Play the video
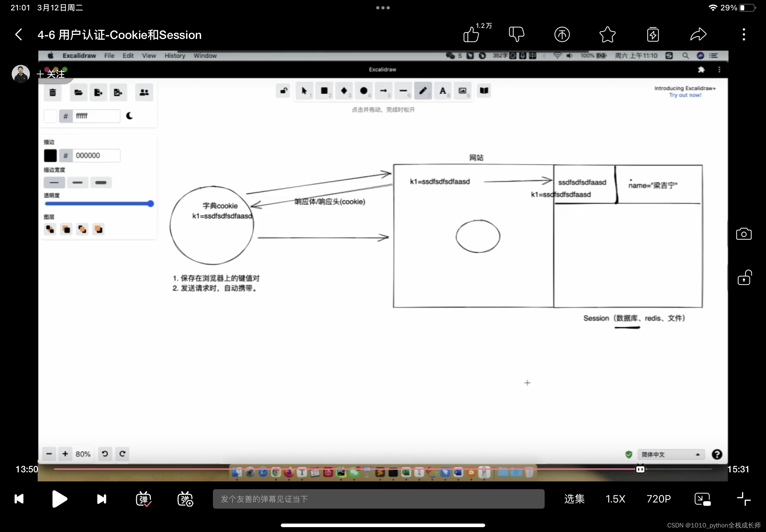Image resolution: width=766 pixels, height=532 pixels. point(60,499)
